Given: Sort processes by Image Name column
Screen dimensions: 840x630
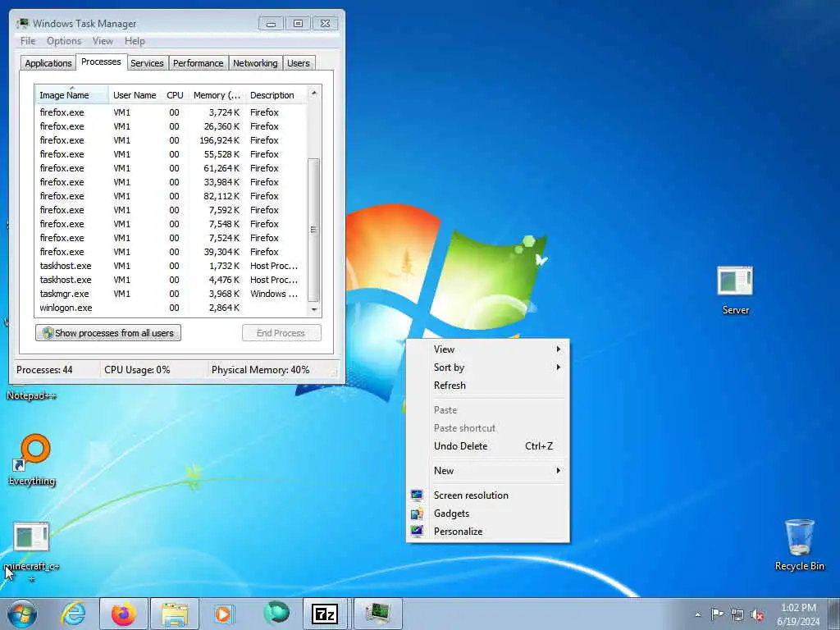Looking at the screenshot, I should [x=72, y=95].
